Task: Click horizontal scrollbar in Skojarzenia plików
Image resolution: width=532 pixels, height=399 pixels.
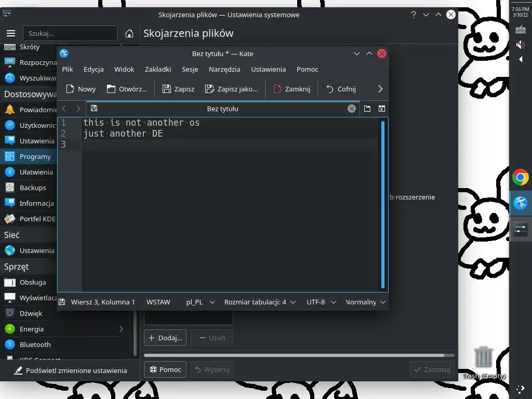Action: tap(294, 355)
